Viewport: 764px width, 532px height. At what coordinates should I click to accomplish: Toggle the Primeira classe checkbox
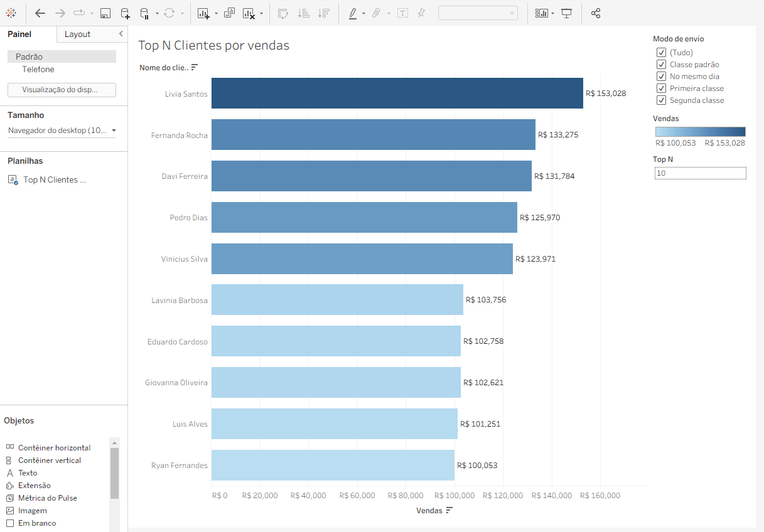pos(661,88)
